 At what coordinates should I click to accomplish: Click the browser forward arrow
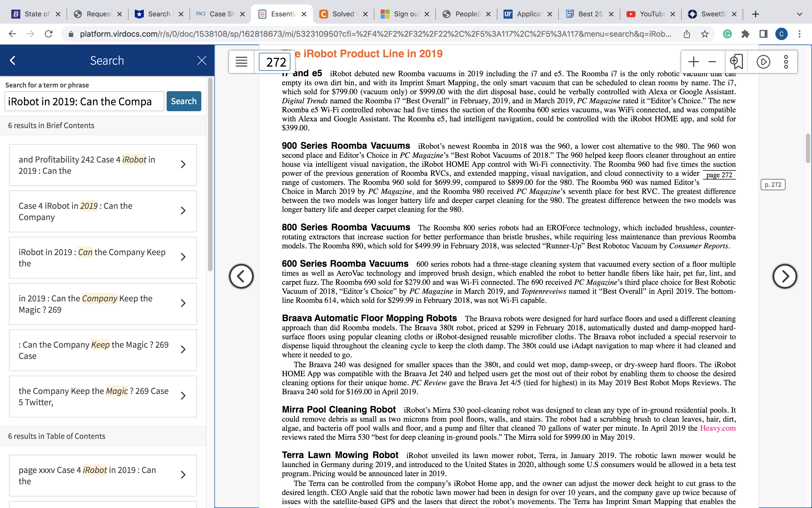point(30,34)
